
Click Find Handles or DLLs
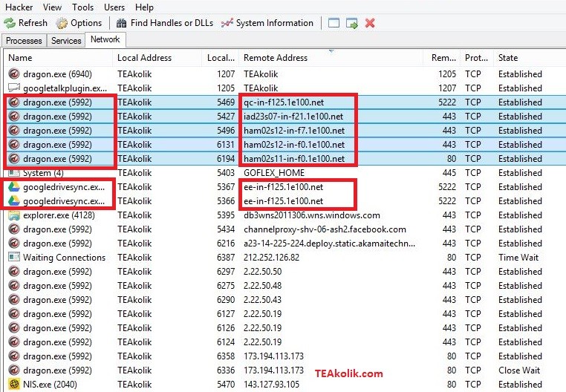(x=165, y=23)
